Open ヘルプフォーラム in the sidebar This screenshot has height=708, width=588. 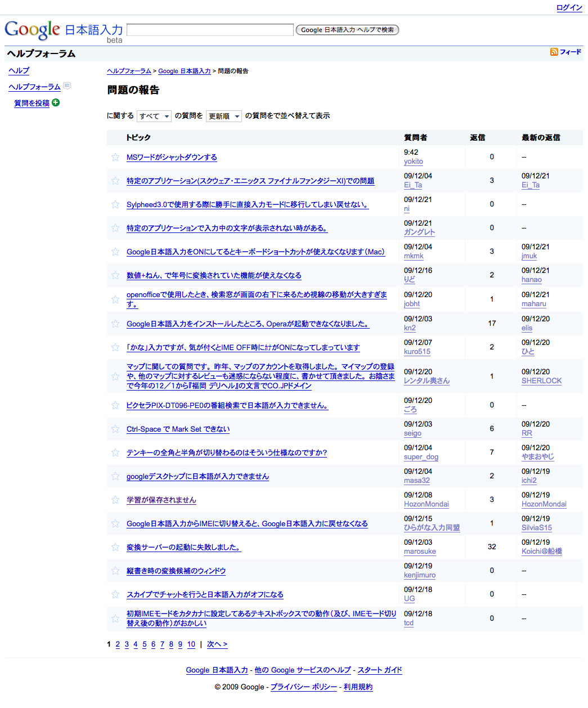[34, 87]
